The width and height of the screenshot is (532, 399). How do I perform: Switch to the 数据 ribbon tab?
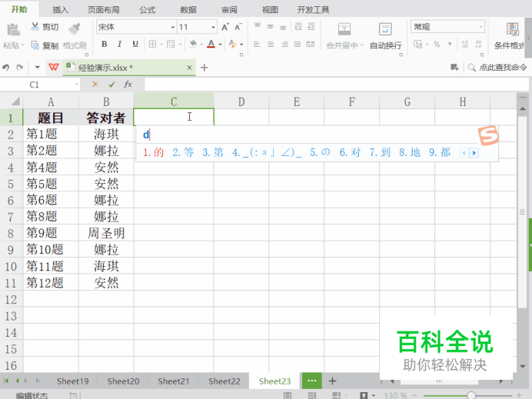pyautogui.click(x=188, y=9)
